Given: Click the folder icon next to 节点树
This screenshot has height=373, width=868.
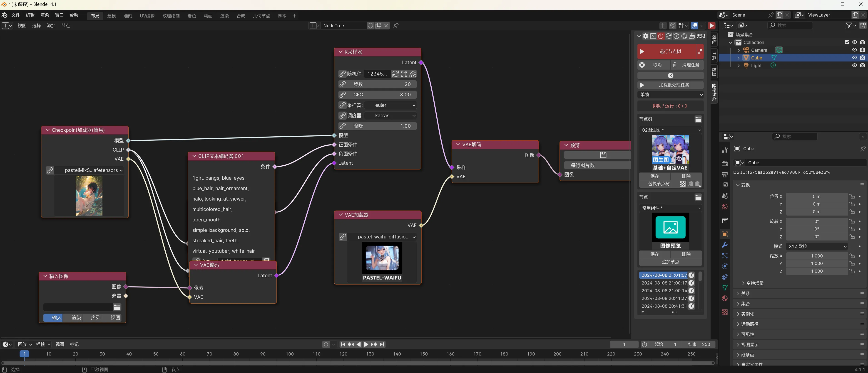Looking at the screenshot, I should coord(698,119).
